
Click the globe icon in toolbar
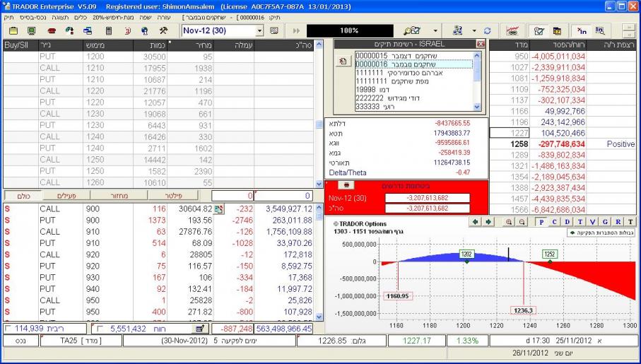point(144,31)
